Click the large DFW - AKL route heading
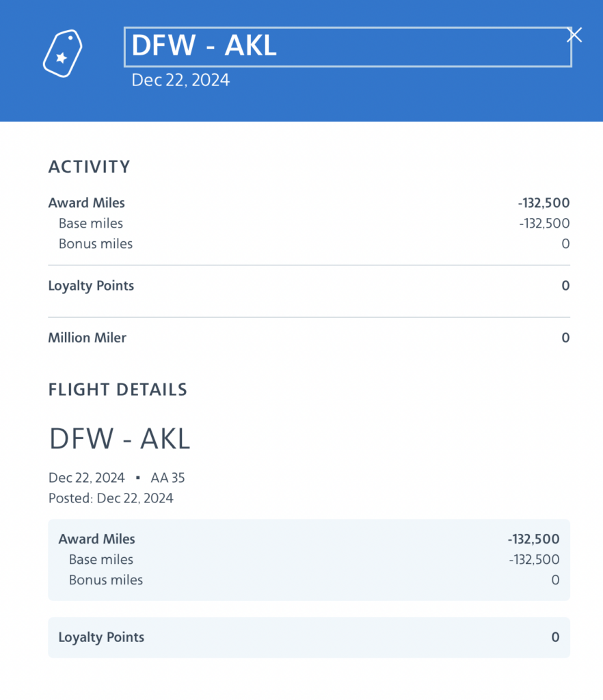This screenshot has width=603, height=700. pyautogui.click(x=120, y=439)
